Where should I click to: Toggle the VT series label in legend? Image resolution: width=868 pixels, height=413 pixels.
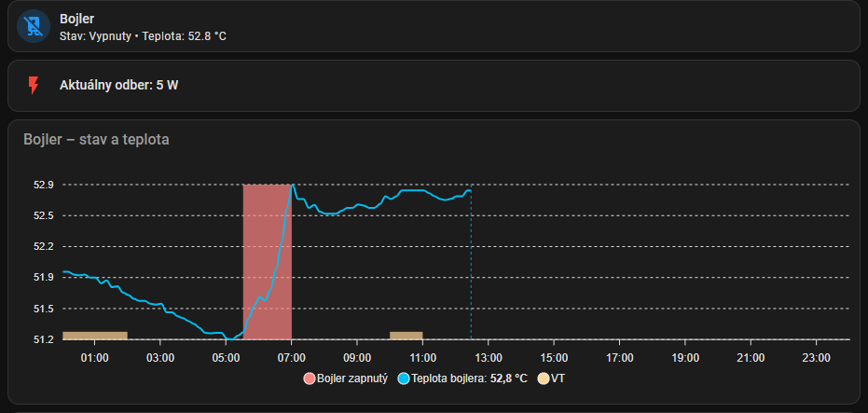(x=558, y=379)
